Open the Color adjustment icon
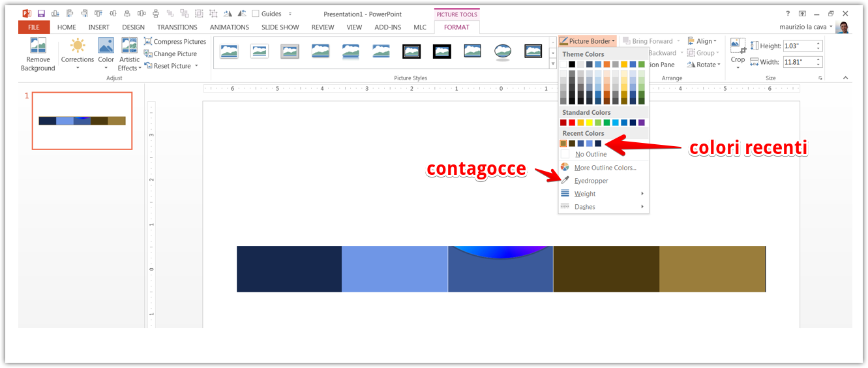The image size is (868, 368). click(x=106, y=45)
